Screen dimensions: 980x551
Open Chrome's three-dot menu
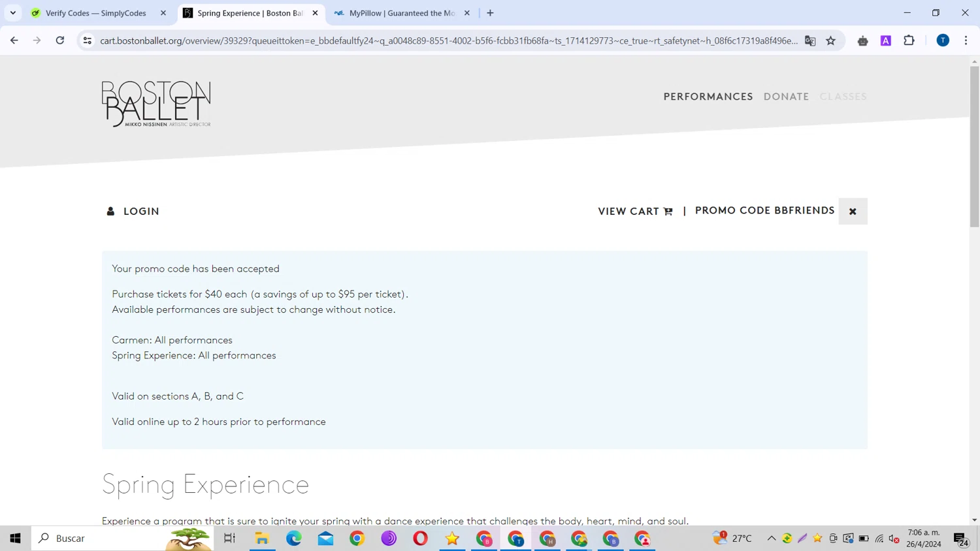966,40
